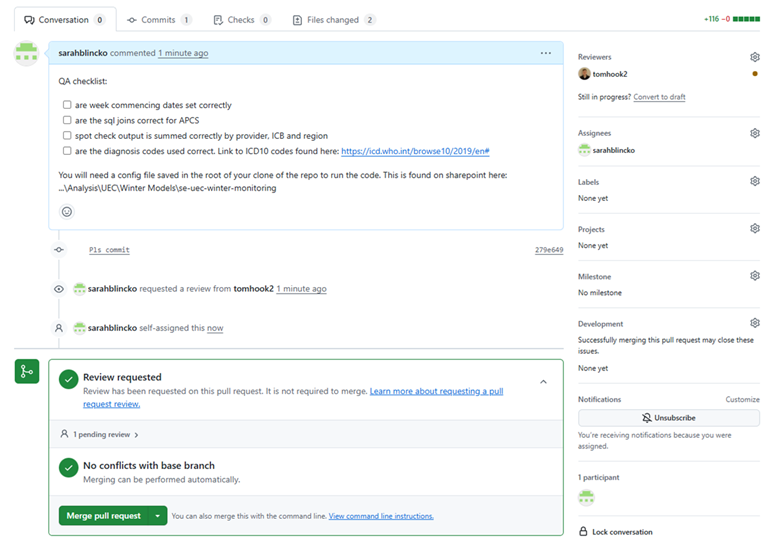Viewport: 771px width, 545px height.
Task: Check the 'spot check output is summed' item
Action: (67, 135)
